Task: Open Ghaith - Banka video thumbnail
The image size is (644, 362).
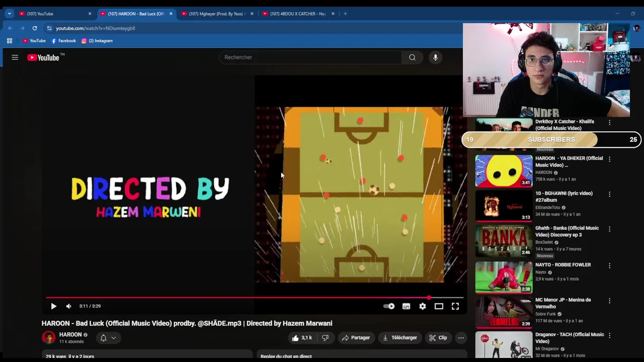Action: [504, 240]
